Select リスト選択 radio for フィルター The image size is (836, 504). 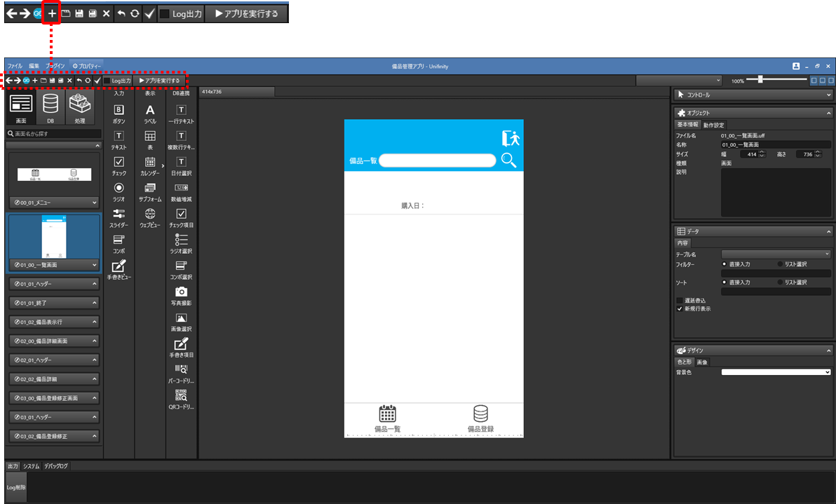[x=781, y=264]
